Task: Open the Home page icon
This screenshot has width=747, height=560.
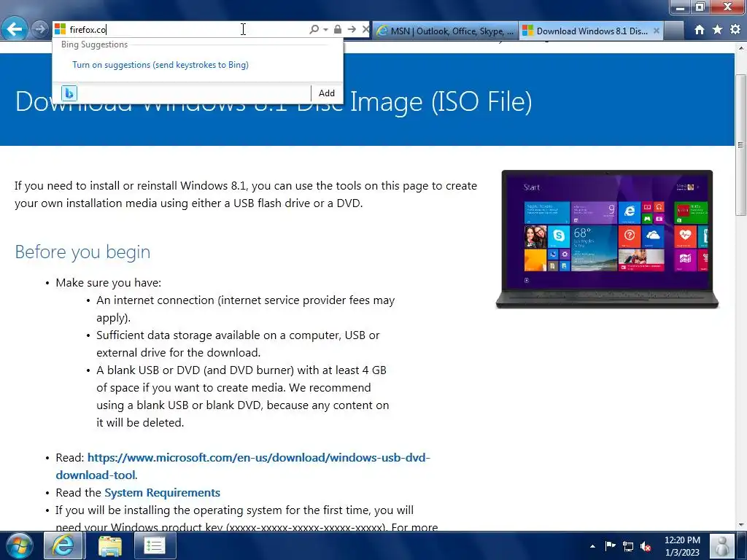Action: 699,30
